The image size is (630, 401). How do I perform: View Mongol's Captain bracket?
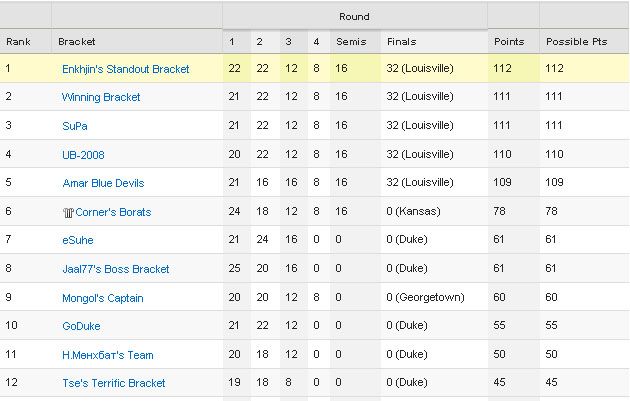102,298
